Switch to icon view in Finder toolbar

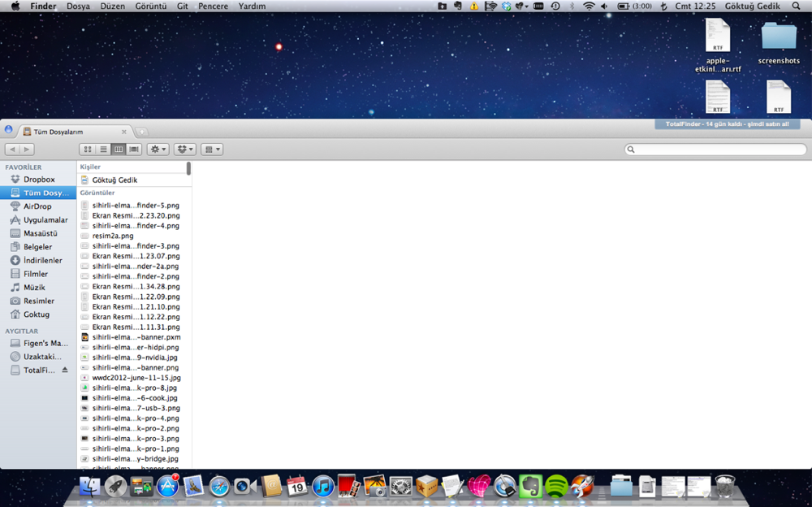click(88, 149)
